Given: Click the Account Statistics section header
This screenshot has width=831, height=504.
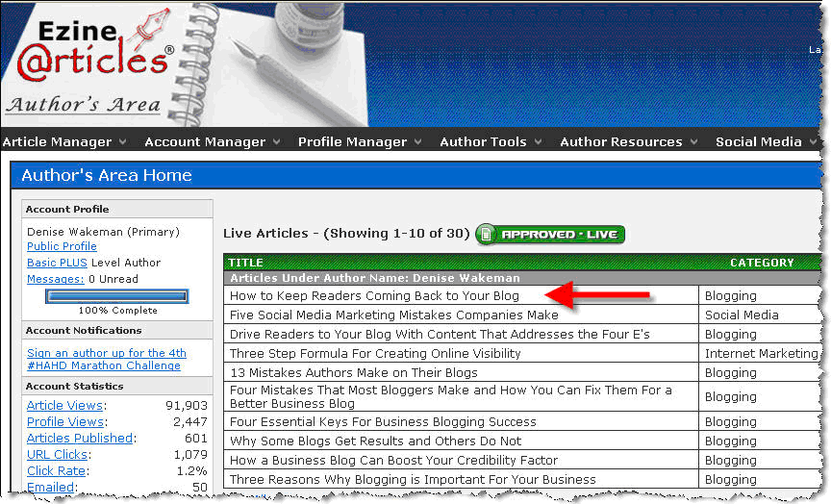Looking at the screenshot, I should click(x=117, y=387).
